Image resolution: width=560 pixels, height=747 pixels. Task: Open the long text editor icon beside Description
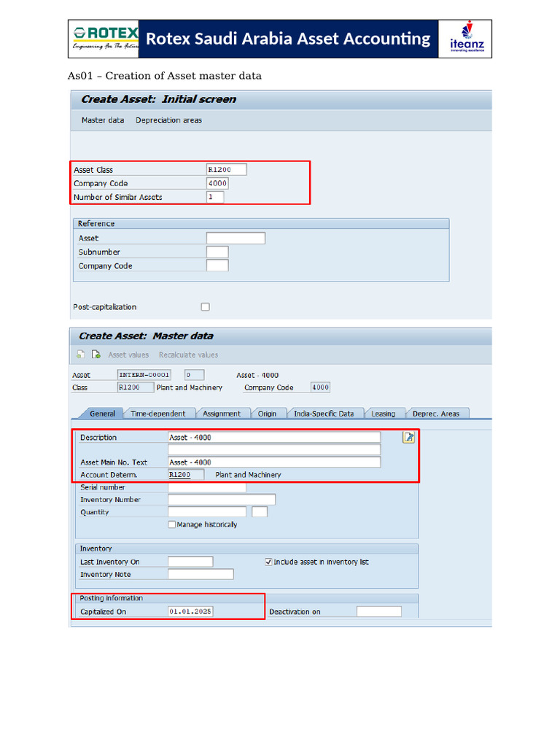point(408,438)
